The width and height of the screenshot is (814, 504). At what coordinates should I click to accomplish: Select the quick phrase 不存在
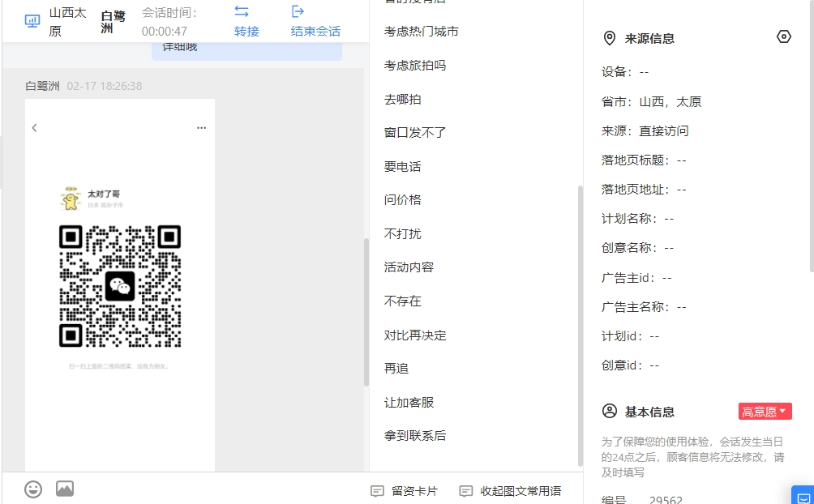(x=402, y=301)
